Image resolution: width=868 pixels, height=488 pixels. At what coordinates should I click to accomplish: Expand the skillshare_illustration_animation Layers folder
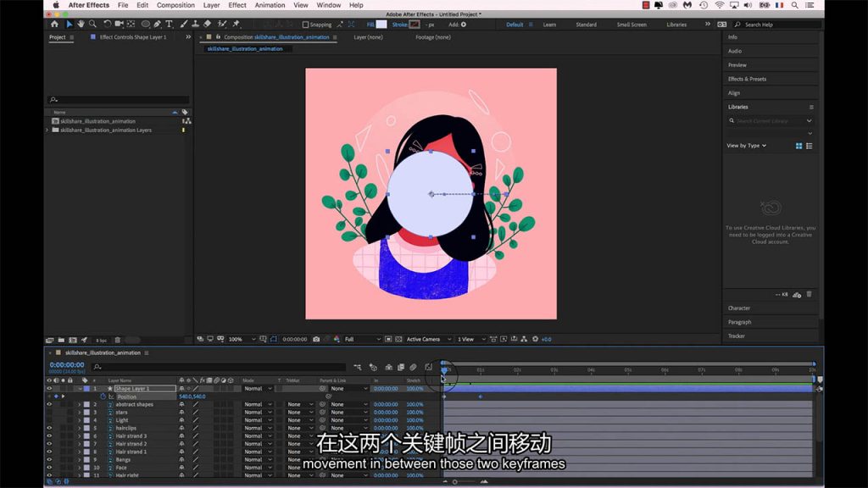click(47, 130)
